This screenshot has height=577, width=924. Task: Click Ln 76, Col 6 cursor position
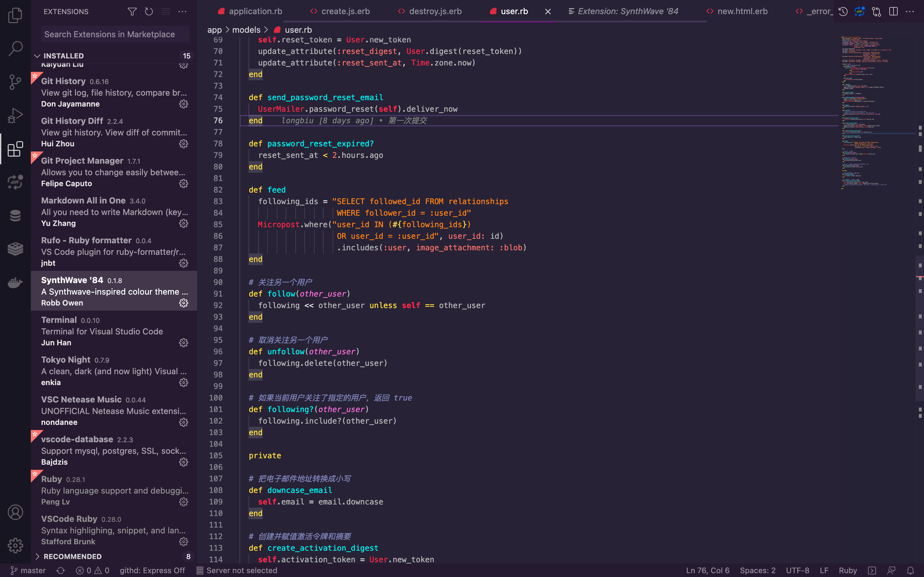pyautogui.click(x=708, y=571)
